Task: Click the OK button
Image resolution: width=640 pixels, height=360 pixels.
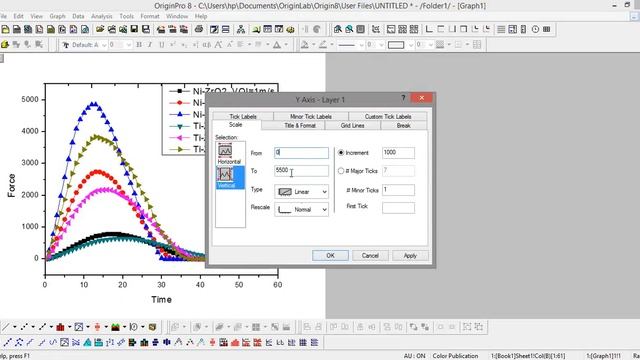Action: click(330, 256)
